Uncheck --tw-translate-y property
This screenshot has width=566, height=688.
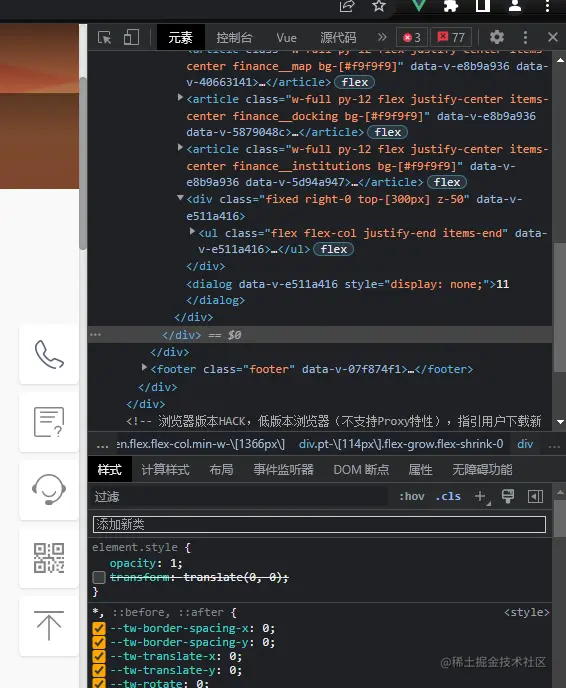(99, 670)
